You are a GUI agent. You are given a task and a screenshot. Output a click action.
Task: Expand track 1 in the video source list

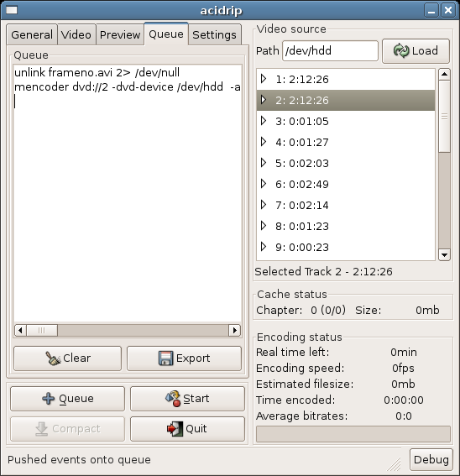tap(264, 79)
